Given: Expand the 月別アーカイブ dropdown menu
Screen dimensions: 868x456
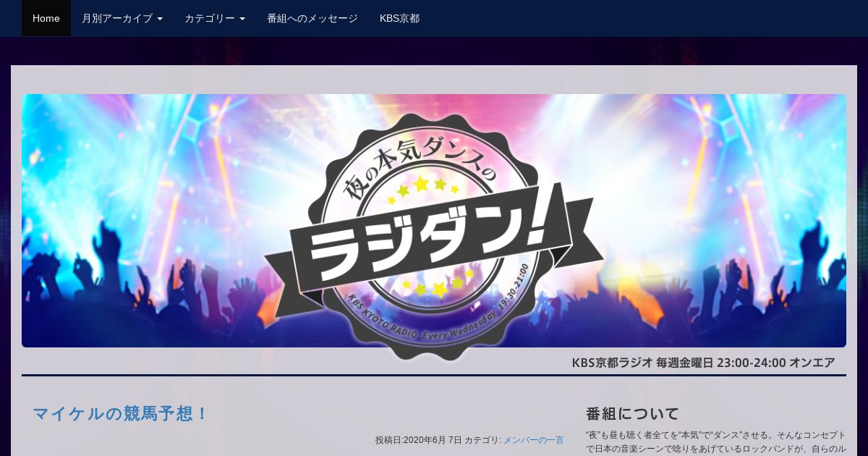Looking at the screenshot, I should coord(122,18).
